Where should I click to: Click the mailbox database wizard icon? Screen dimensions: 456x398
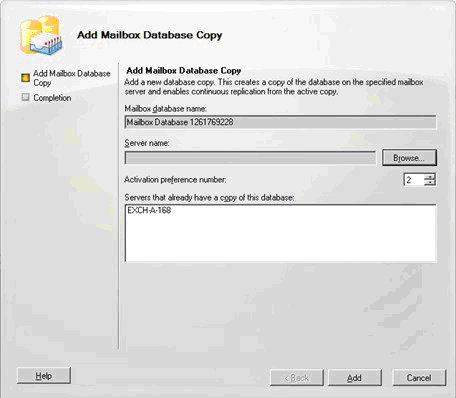(41, 35)
